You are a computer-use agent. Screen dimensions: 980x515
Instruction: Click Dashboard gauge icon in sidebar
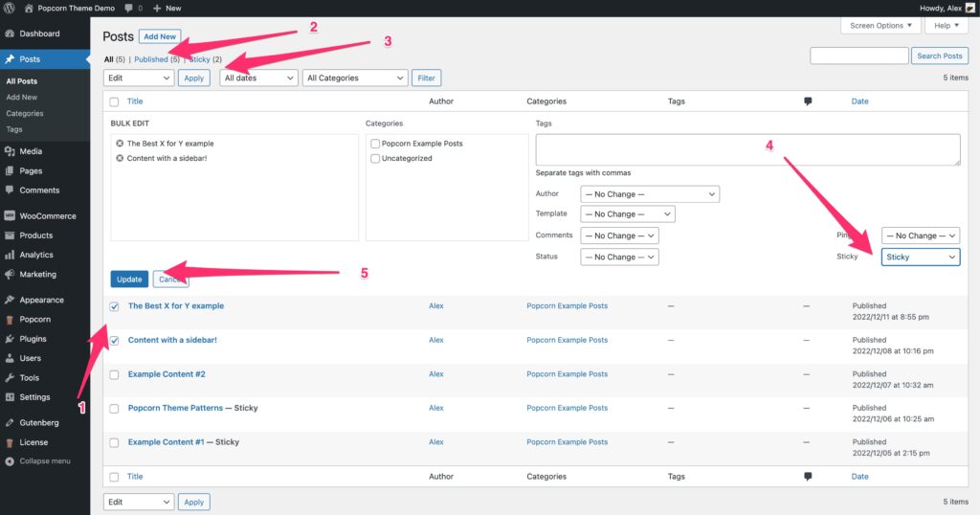10,34
